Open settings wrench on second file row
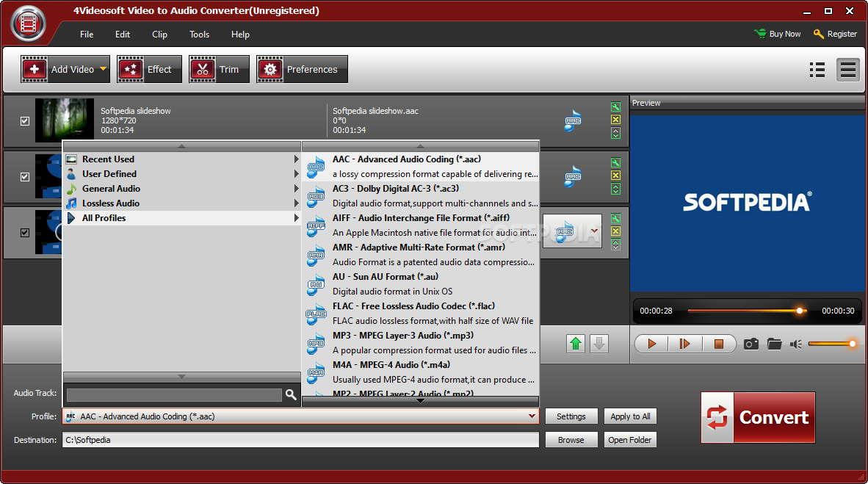The height and width of the screenshot is (484, 868). (615, 163)
